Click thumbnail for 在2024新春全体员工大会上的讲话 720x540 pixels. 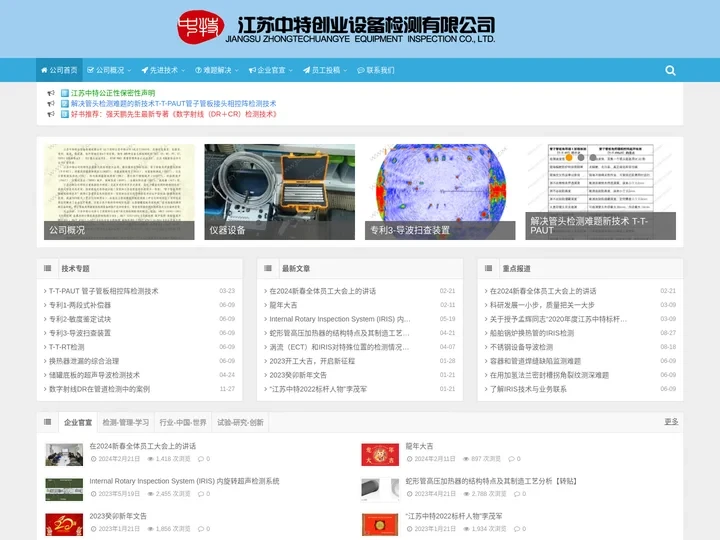pyautogui.click(x=64, y=454)
